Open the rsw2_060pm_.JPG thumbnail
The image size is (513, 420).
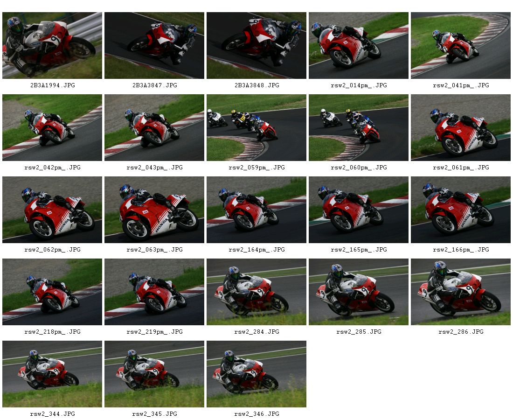pos(359,128)
